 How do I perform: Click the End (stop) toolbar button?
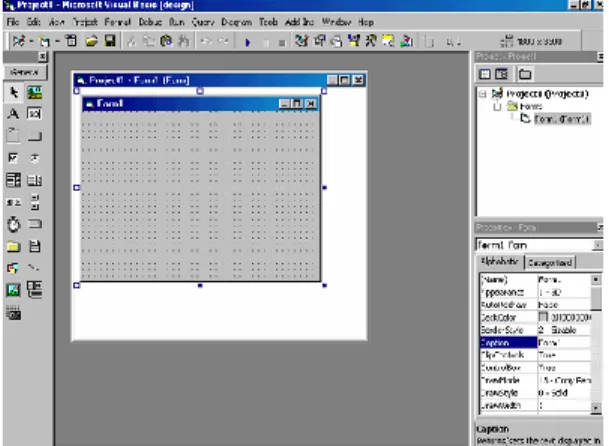pyautogui.click(x=282, y=43)
